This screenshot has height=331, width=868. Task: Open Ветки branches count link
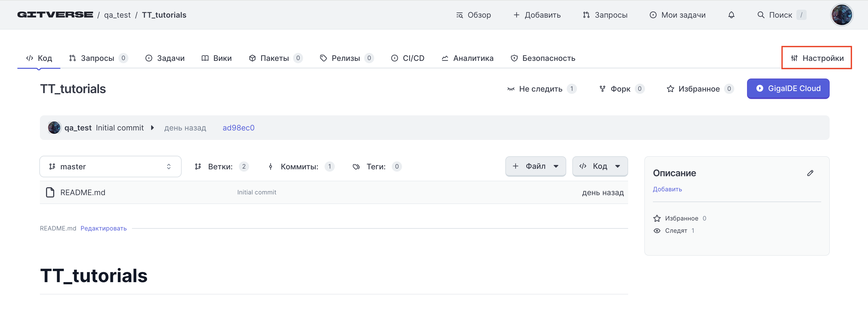pos(222,167)
